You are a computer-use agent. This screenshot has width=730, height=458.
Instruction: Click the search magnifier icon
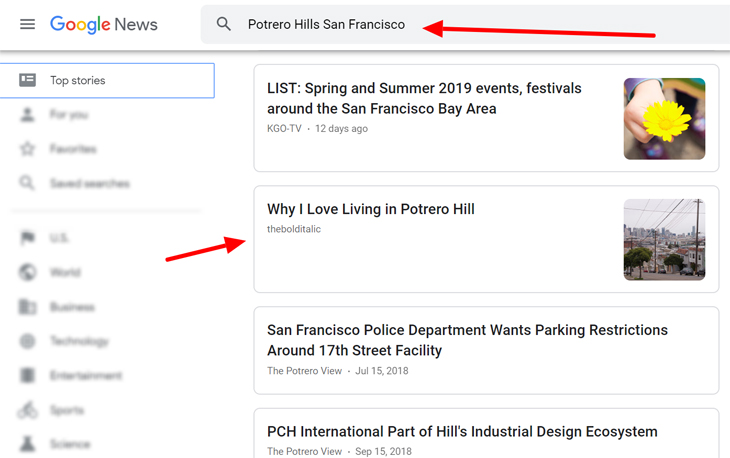point(223,24)
